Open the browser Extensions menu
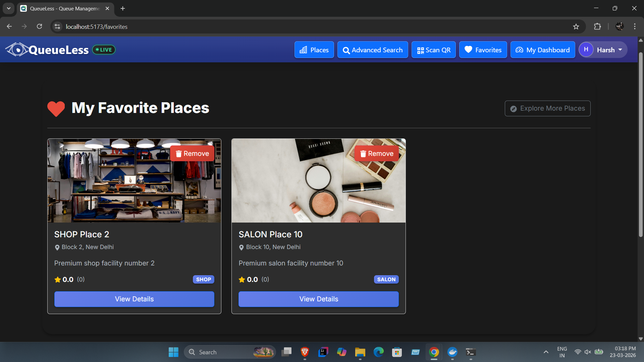Screen dimensions: 644x362 click(597, 26)
